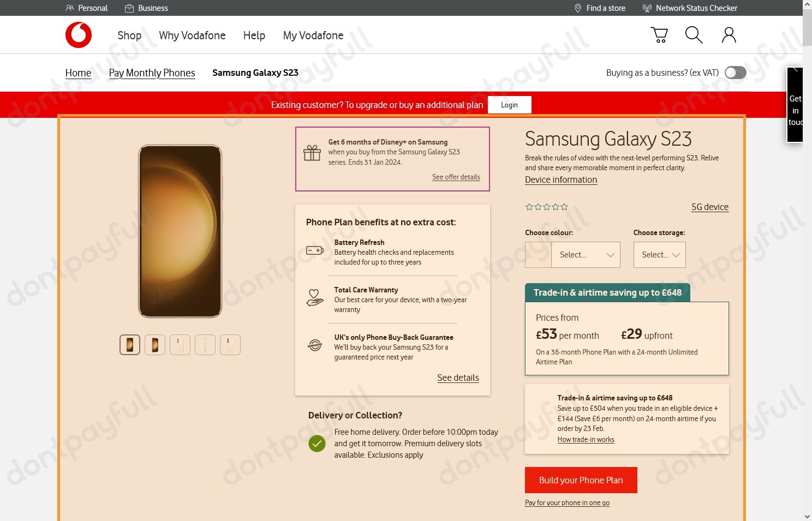Screen dimensions: 812x521
Task: Open the Why Vodafone menu
Action: pyautogui.click(x=192, y=35)
